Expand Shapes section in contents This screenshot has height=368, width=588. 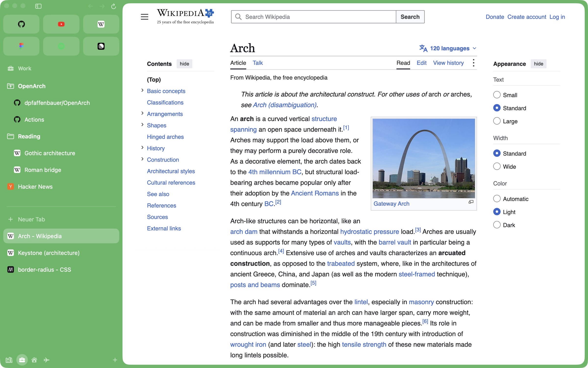[142, 125]
